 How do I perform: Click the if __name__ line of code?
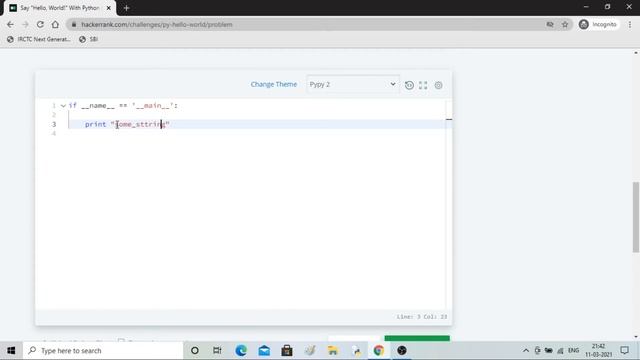[x=123, y=106]
